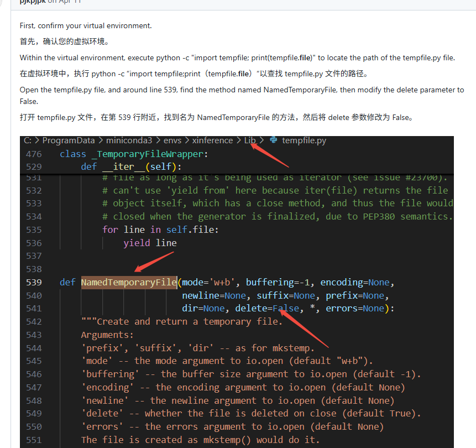Click the encoding=None parameter on line 539

coord(355,283)
